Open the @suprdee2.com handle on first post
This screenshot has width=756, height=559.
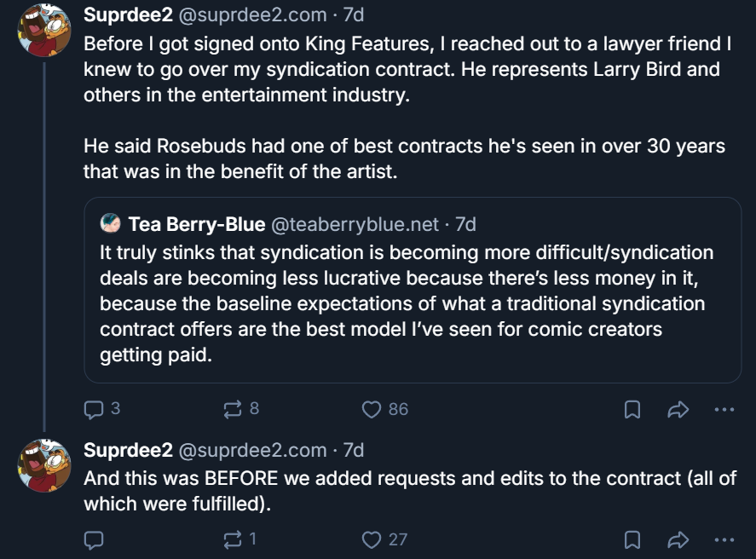pos(251,14)
